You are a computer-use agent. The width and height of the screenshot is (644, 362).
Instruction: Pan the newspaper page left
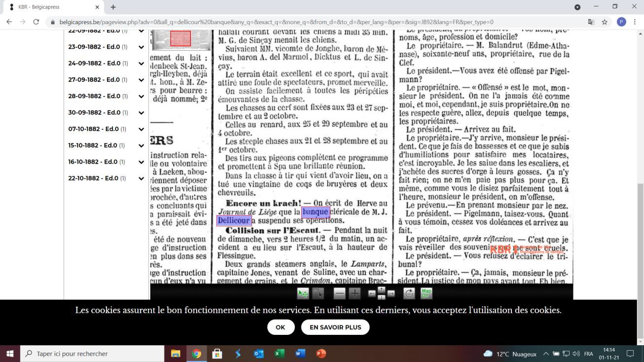372,294
